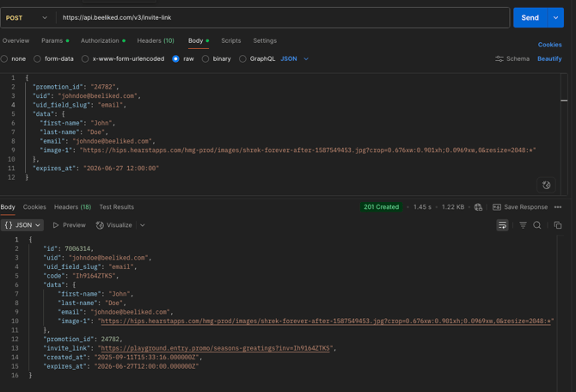Switch to the Params tab
Screen dimensions: 576x392
coord(55,40)
